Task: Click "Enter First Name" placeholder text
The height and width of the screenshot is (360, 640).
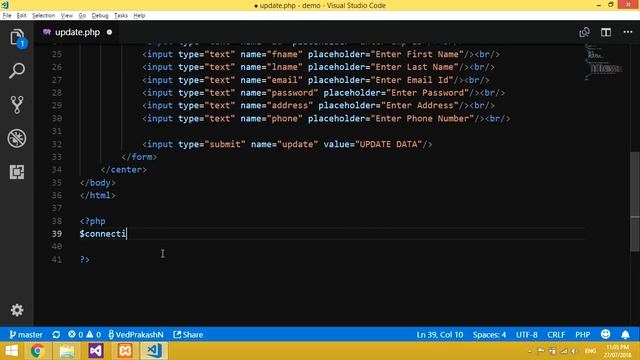Action: [417, 54]
